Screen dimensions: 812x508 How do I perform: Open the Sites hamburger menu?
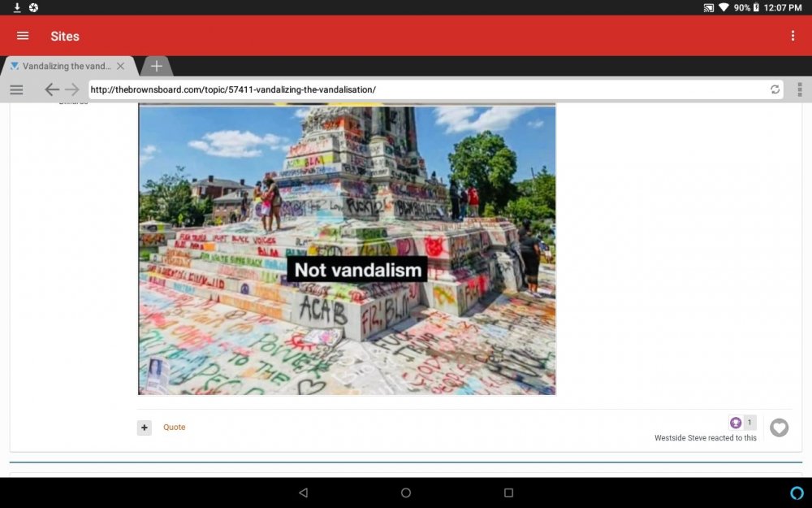tap(23, 36)
